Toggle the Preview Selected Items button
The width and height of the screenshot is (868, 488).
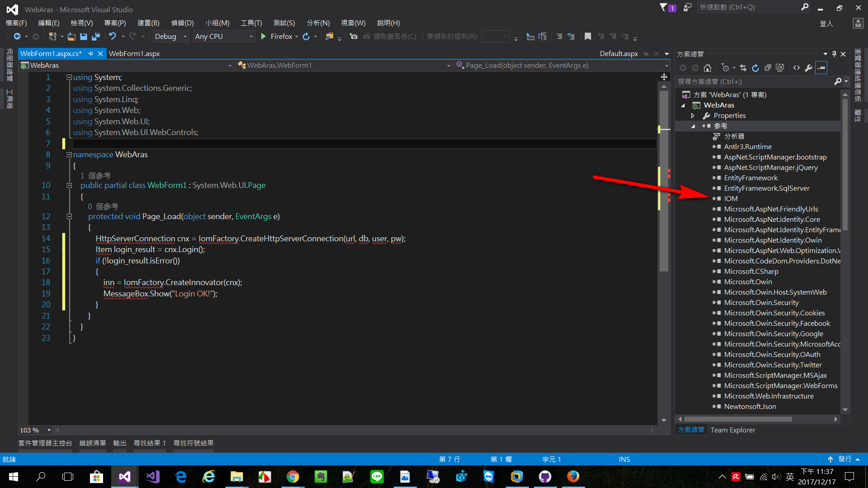coord(821,68)
